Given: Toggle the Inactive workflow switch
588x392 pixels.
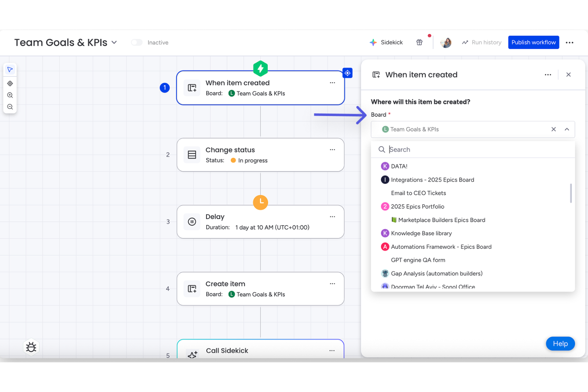Looking at the screenshot, I should tap(137, 42).
